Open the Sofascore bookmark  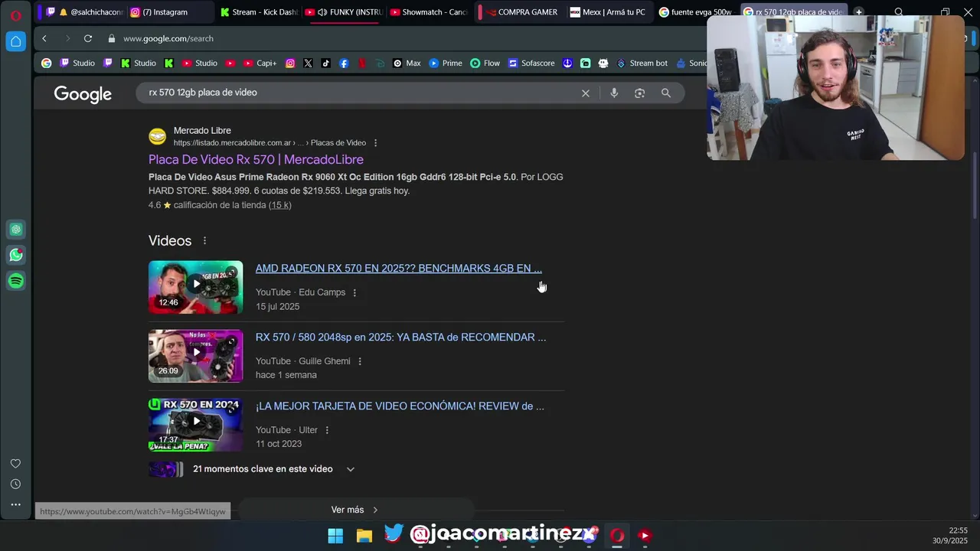[531, 64]
